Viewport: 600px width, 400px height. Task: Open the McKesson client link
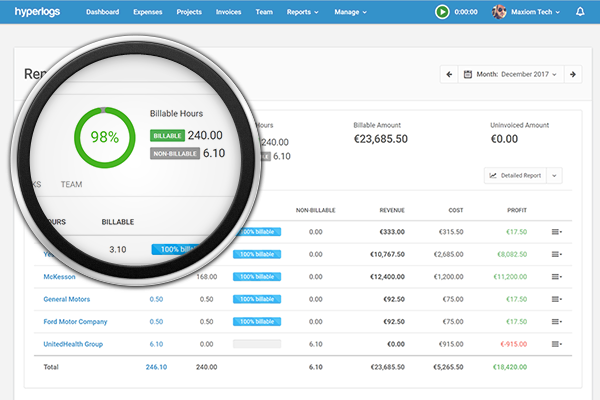pos(59,277)
